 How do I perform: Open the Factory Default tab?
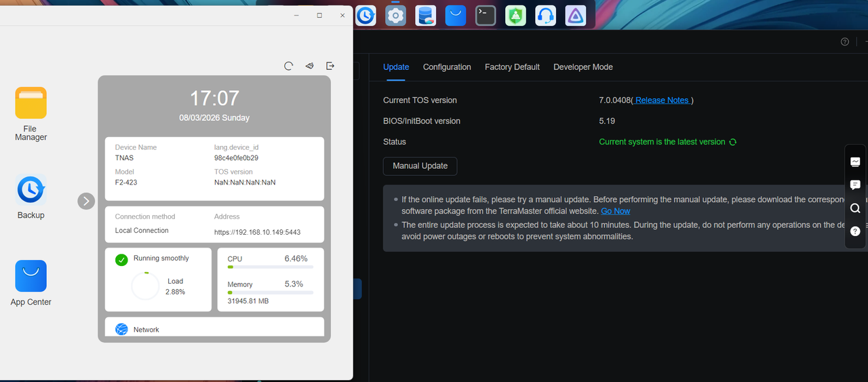(512, 66)
